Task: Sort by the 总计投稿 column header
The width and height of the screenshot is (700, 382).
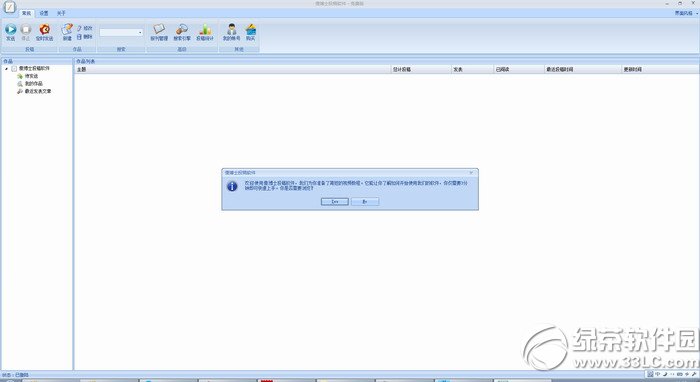Action: point(421,70)
